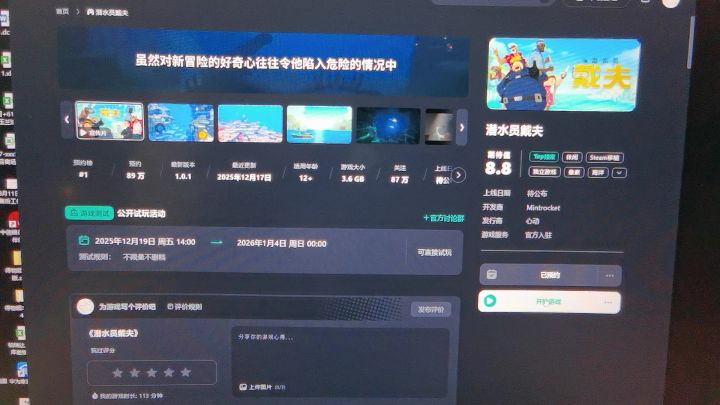Click the Tap独家 tag
Image resolution: width=720 pixels, height=405 pixels.
(x=544, y=157)
